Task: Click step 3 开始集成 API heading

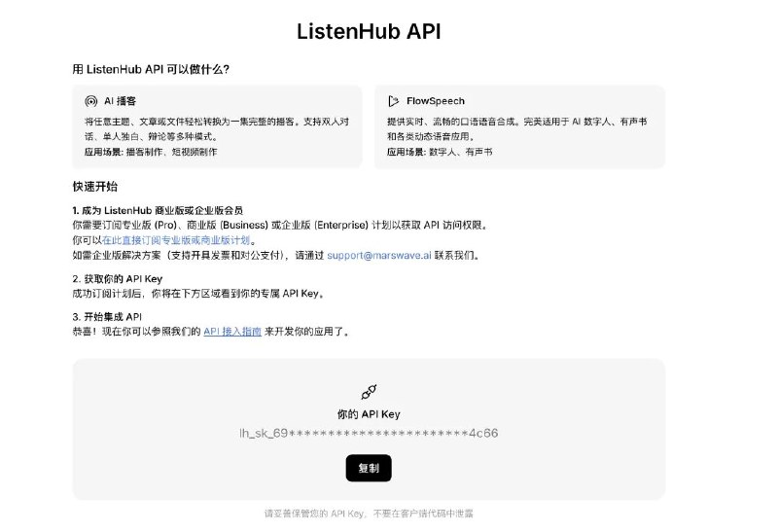Action: 107,317
